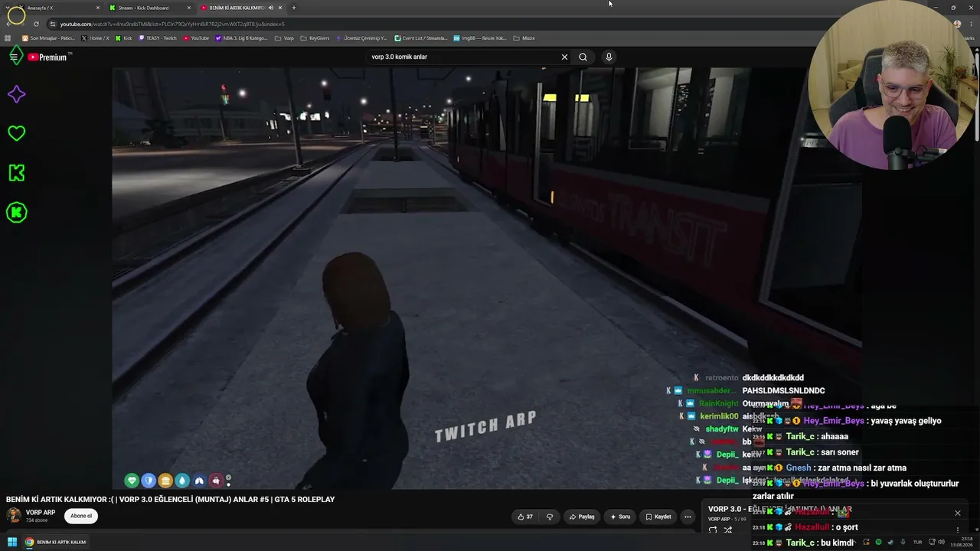Switch to Anasayfa / X browser tab
Viewport: 980px width, 551px height.
[57, 8]
